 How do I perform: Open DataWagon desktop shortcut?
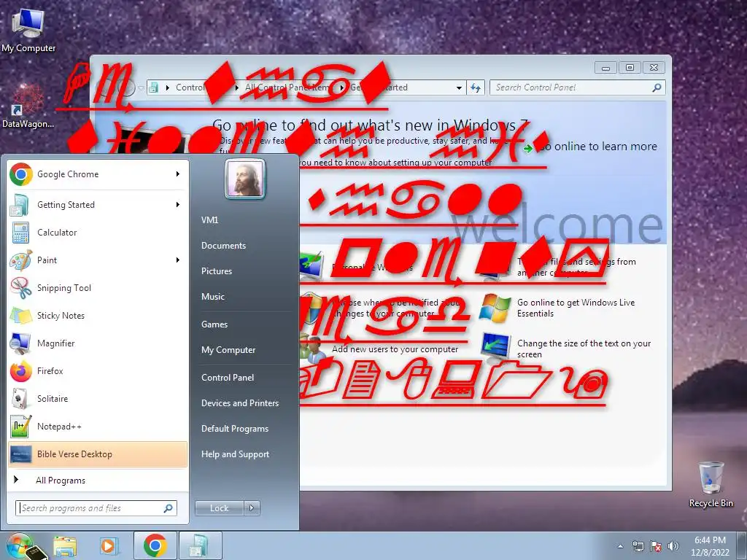click(28, 106)
